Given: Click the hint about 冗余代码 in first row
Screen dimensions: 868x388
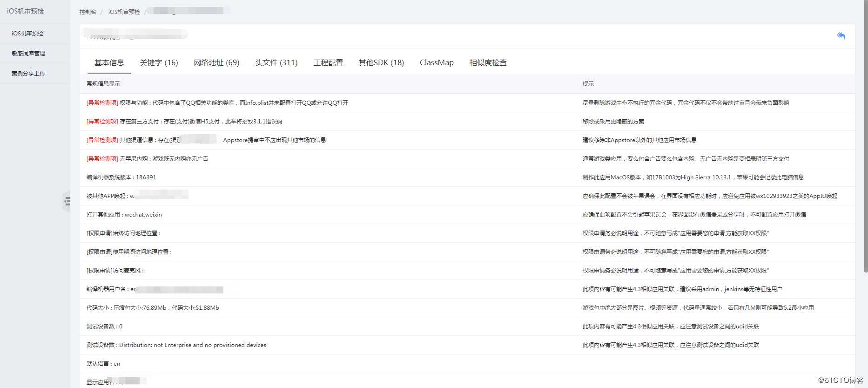Looking at the screenshot, I should [686, 103].
